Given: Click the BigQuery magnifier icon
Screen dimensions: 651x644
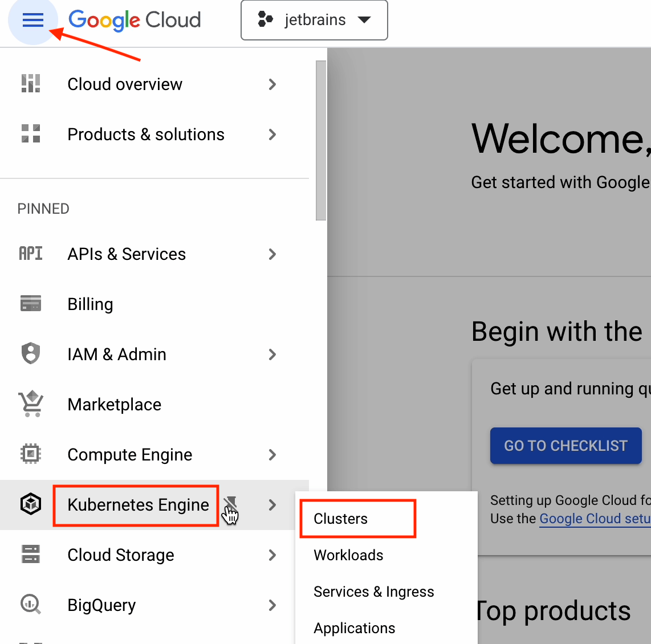Looking at the screenshot, I should (x=31, y=604).
